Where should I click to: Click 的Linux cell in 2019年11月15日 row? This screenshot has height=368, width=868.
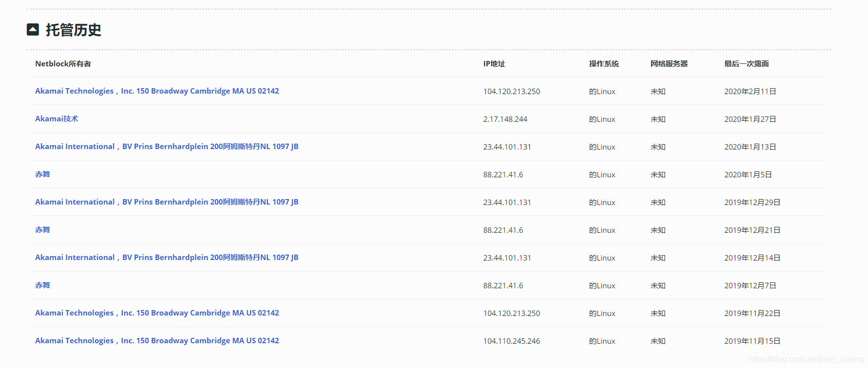click(x=602, y=341)
